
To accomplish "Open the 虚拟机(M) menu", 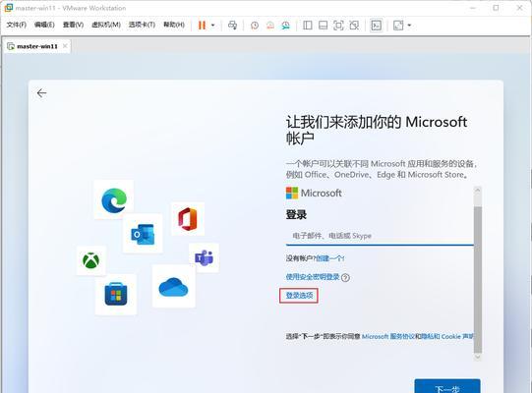I will coord(106,25).
